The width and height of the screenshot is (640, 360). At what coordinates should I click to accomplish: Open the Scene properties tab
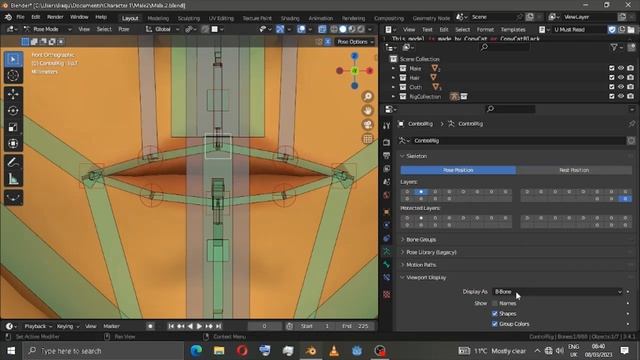(x=387, y=182)
